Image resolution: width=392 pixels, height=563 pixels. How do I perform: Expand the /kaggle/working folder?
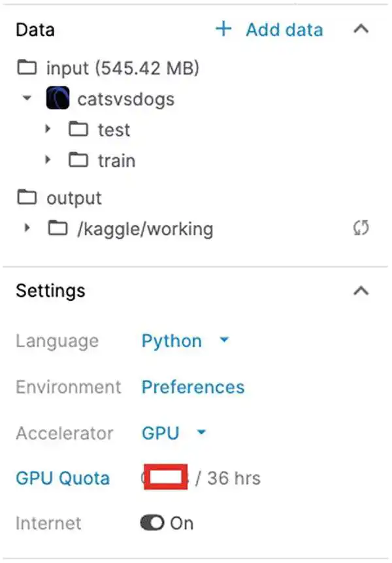27,228
